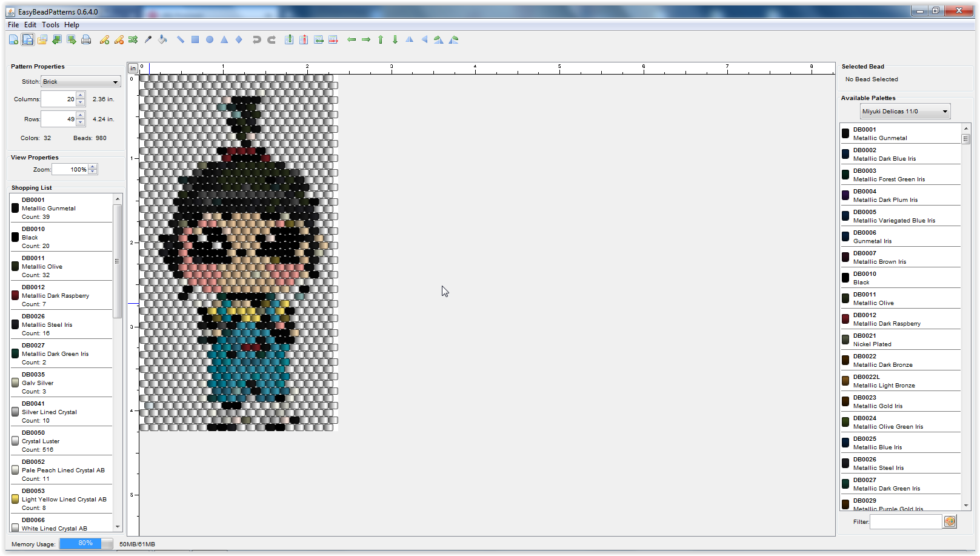Click inside the Filter text field
Viewport: 980px width, 556px height.
pos(905,521)
